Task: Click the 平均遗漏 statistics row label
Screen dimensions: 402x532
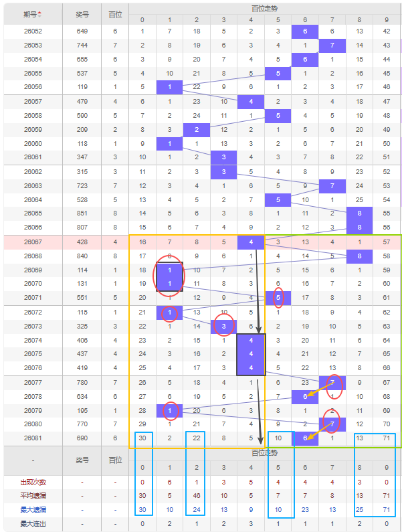Action: pos(33,496)
